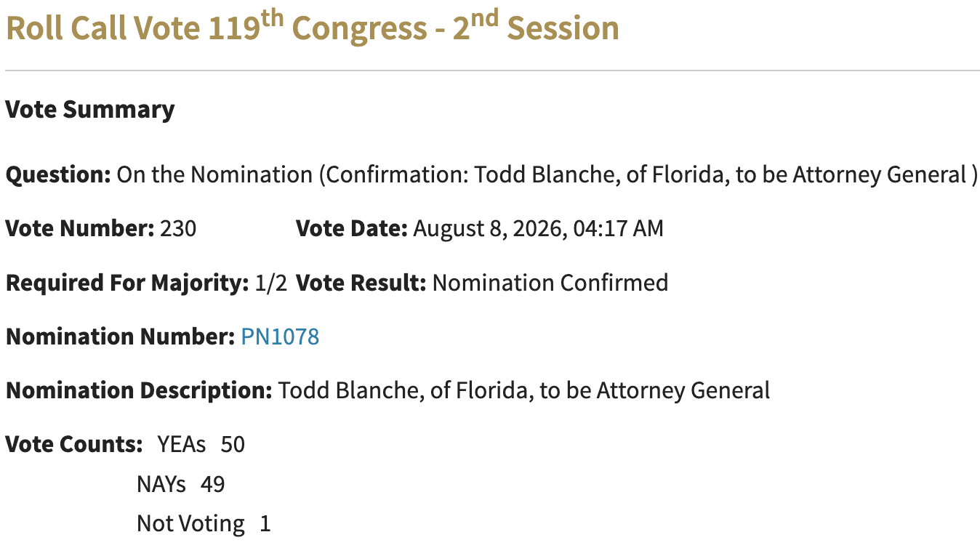Viewport: 980px width, 548px height.
Task: Select the Todd Blanche nomination description text
Action: point(524,391)
